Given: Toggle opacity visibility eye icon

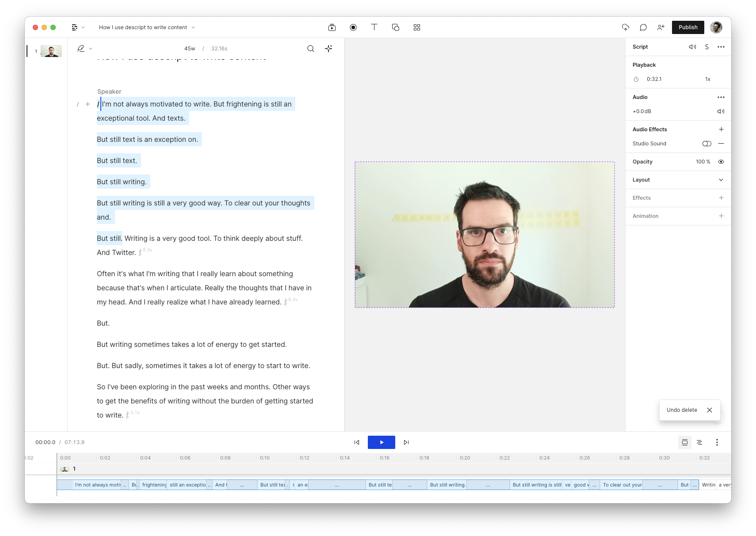Looking at the screenshot, I should [x=721, y=162].
